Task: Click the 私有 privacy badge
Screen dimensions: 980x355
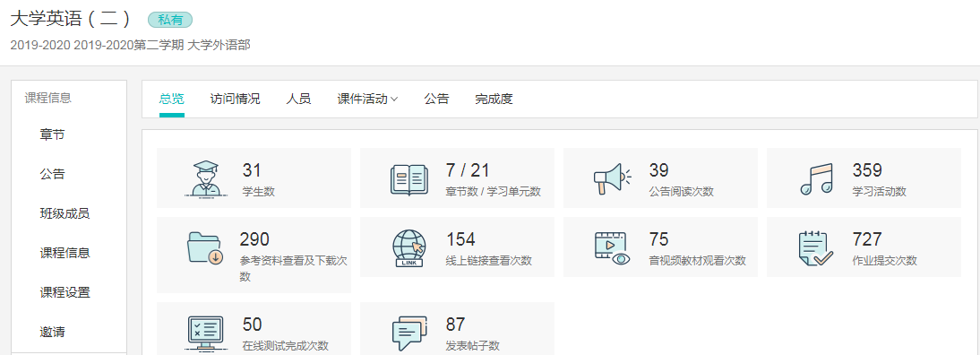Action: point(170,20)
